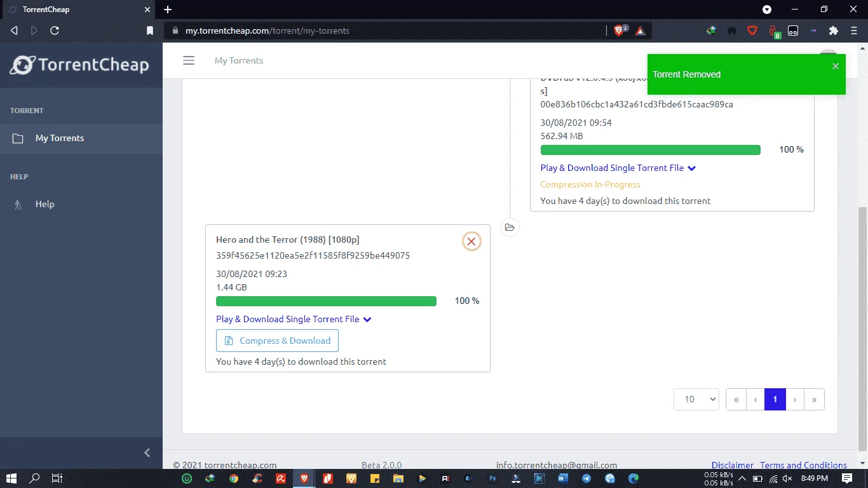The height and width of the screenshot is (488, 868).
Task: Dismiss the Torrent Removed notification
Action: point(836,66)
